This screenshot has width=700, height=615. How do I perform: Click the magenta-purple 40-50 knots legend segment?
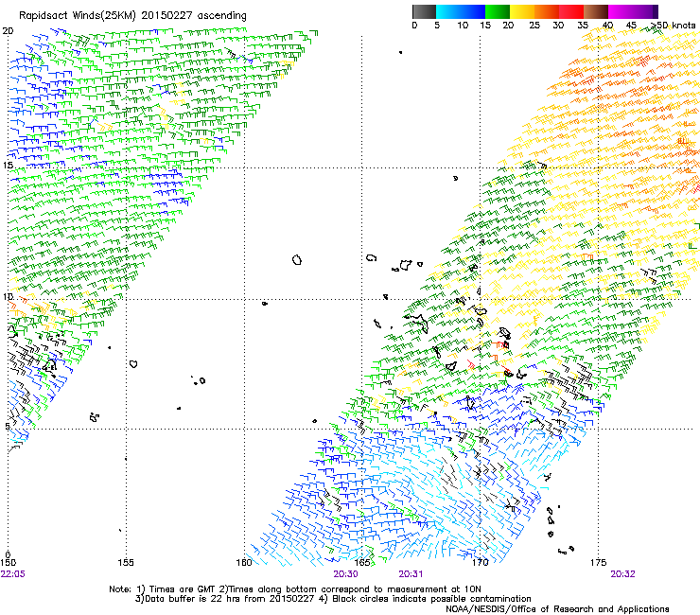633,11
